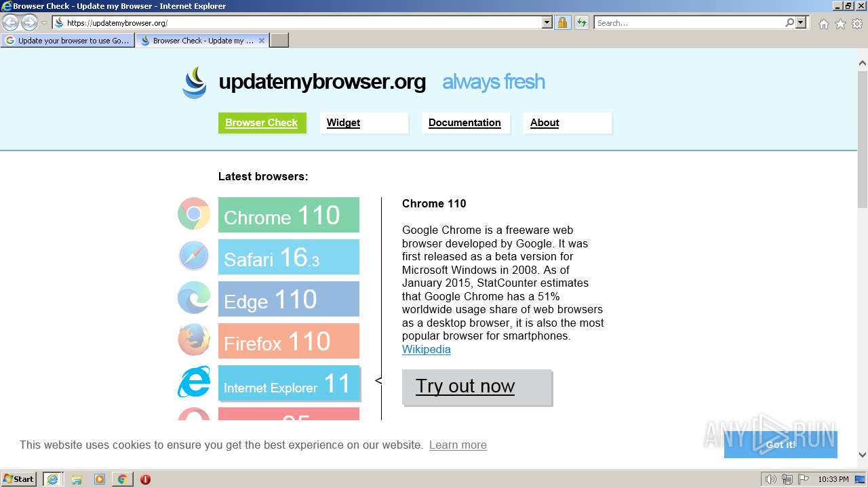Open the file explorer taskbar icon

coord(77,479)
